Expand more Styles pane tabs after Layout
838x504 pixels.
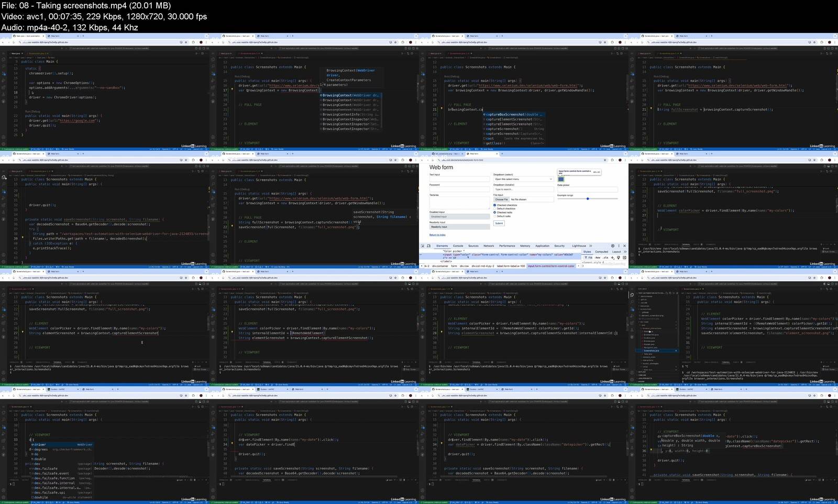(x=625, y=252)
